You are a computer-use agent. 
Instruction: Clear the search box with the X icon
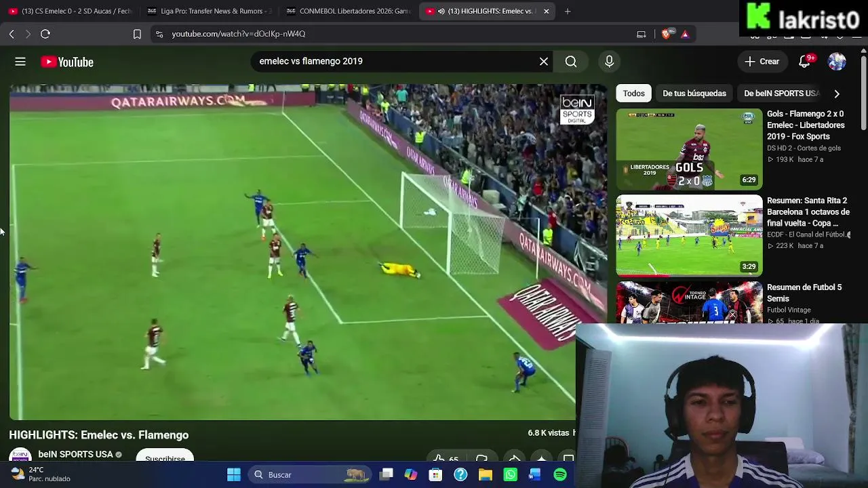pyautogui.click(x=544, y=62)
